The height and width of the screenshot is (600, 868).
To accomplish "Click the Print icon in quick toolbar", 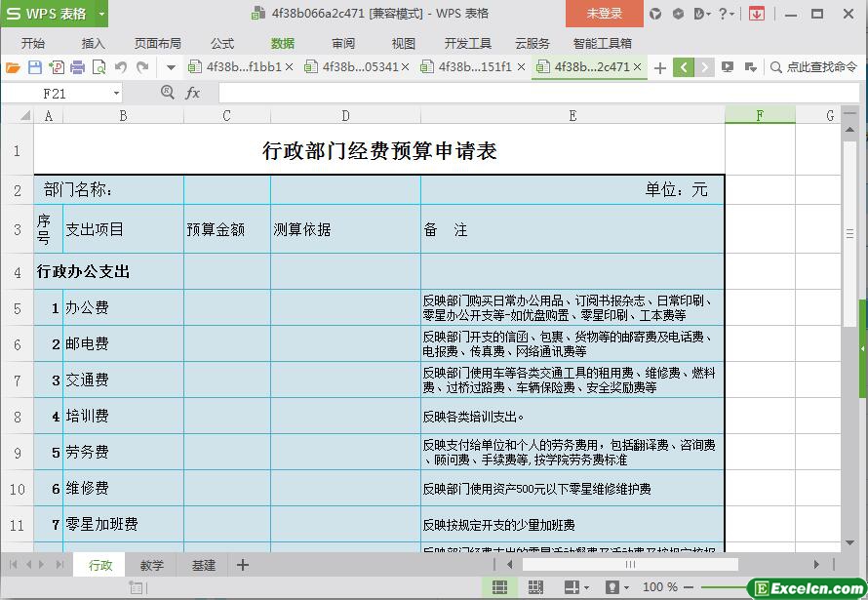I will [x=77, y=67].
